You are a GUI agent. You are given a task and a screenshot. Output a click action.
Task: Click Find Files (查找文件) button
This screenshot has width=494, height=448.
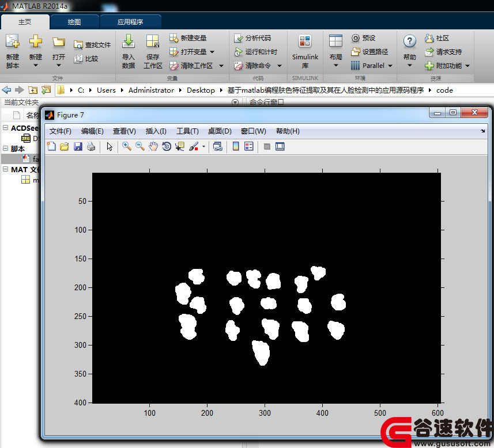tap(92, 45)
